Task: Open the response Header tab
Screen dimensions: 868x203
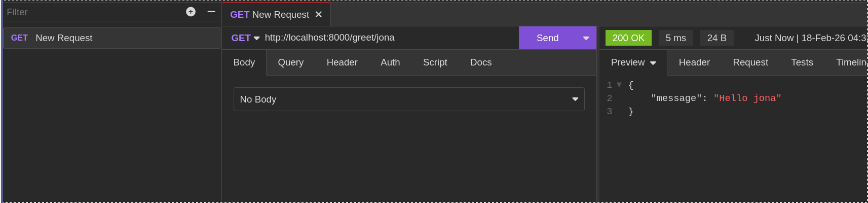Action: [x=694, y=62]
